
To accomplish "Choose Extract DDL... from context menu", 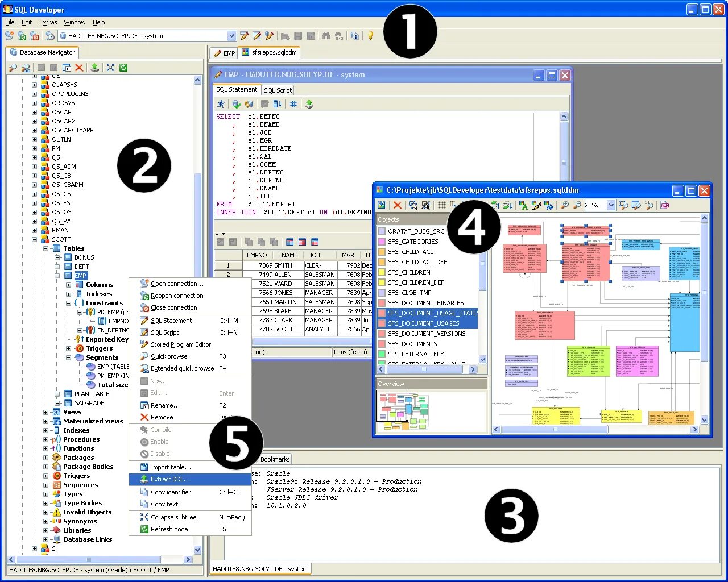I will 191,479.
